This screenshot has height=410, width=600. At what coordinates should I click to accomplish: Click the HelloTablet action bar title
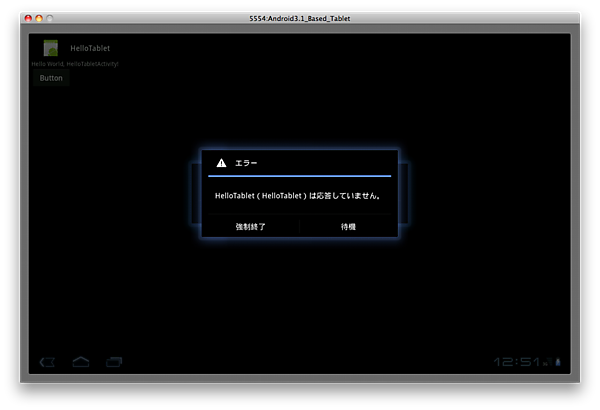(x=90, y=48)
